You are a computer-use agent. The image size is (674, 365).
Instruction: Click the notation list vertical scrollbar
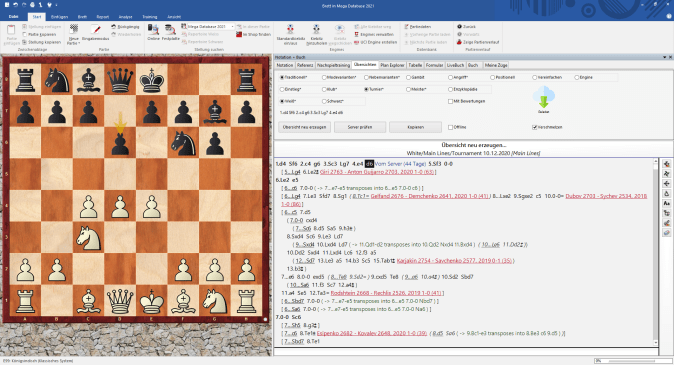(x=656, y=252)
